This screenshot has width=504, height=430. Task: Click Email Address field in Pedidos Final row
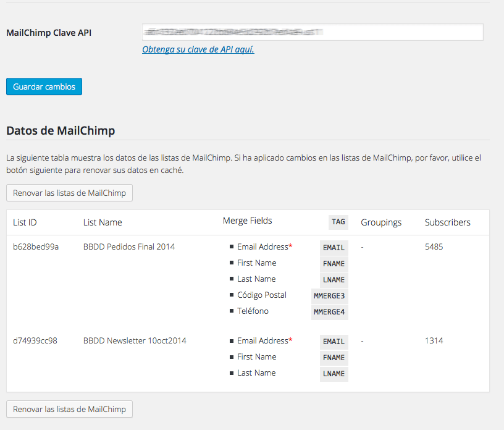264,247
